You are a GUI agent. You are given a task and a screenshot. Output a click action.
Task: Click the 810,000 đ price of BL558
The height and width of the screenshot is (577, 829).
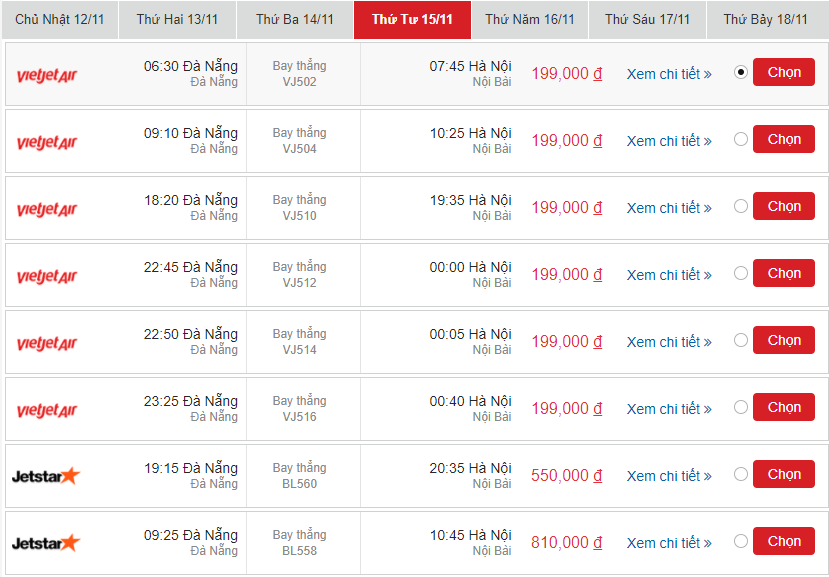567,543
